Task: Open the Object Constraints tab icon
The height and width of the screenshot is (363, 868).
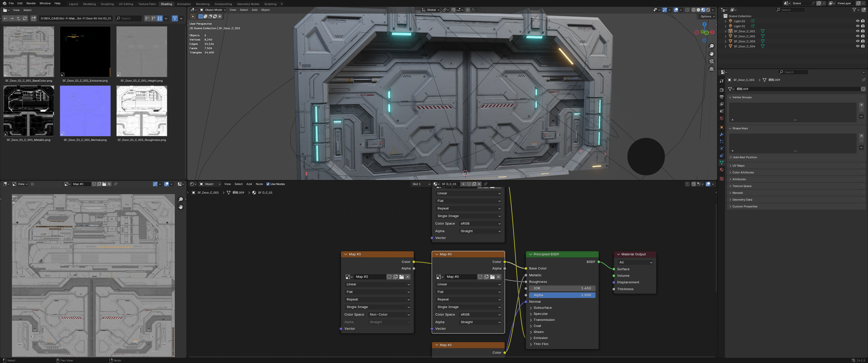Action: [721, 156]
